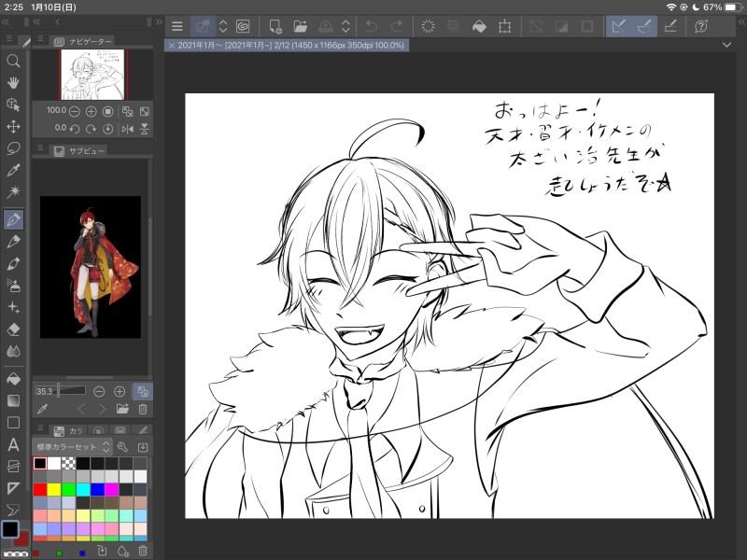Select the Hand move tool
This screenshot has height=560, width=747.
(13, 82)
